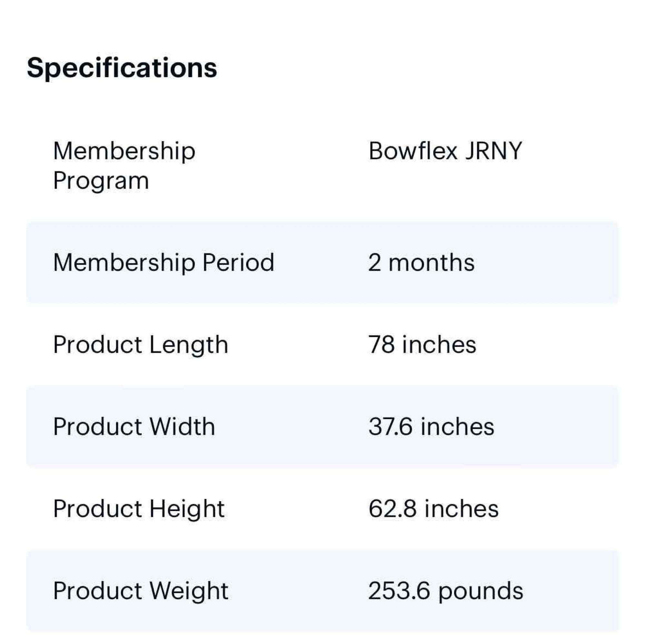The width and height of the screenshot is (645, 644).
Task: Click the word Width in Product Width
Action: (x=182, y=427)
